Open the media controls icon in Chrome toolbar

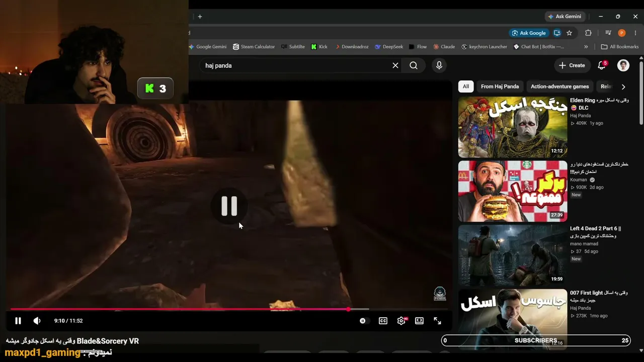pyautogui.click(x=608, y=33)
